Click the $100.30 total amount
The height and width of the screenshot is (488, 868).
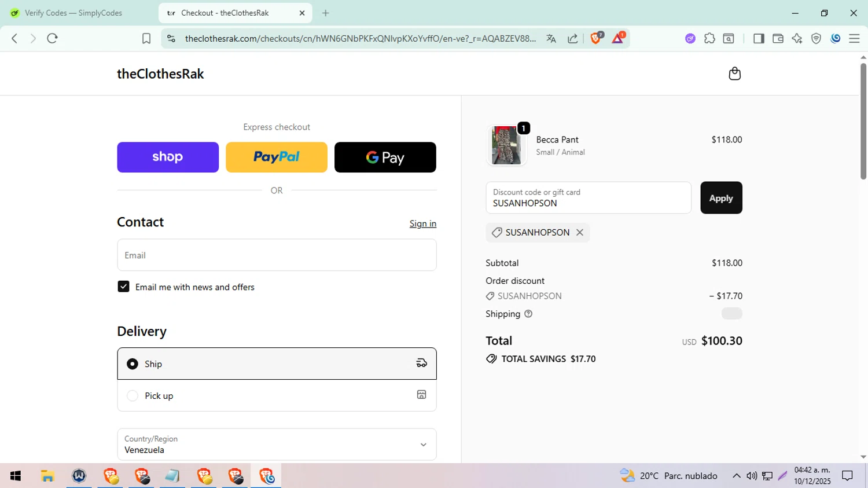[722, 341]
